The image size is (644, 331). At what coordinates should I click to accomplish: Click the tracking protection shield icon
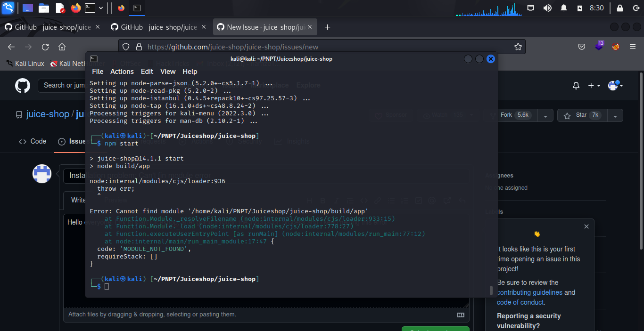tap(126, 47)
